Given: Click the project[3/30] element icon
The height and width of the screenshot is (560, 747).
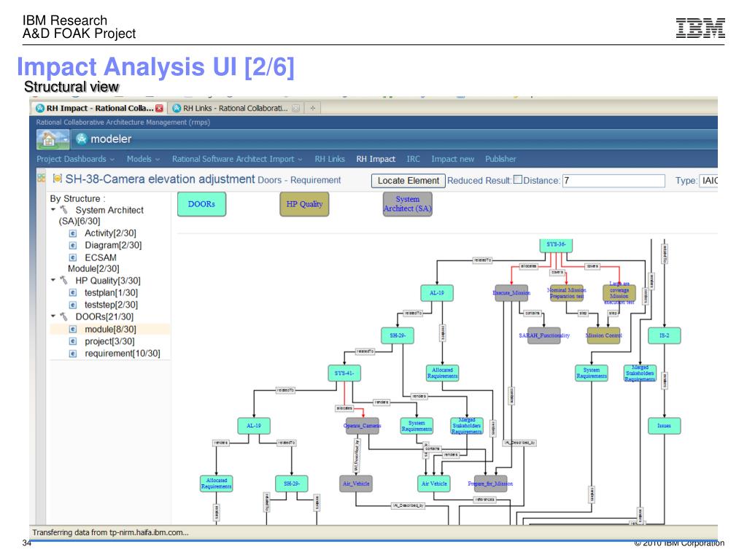Looking at the screenshot, I should [73, 341].
